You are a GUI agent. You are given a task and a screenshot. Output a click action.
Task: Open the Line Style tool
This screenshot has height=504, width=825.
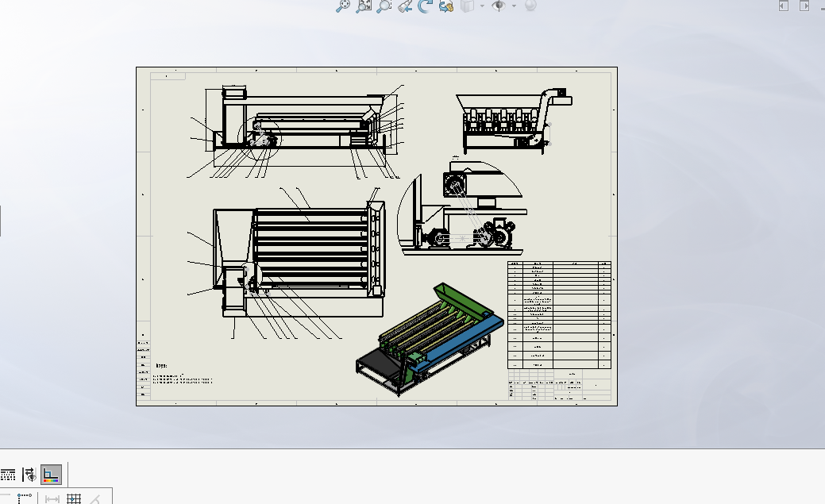[x=7, y=475]
